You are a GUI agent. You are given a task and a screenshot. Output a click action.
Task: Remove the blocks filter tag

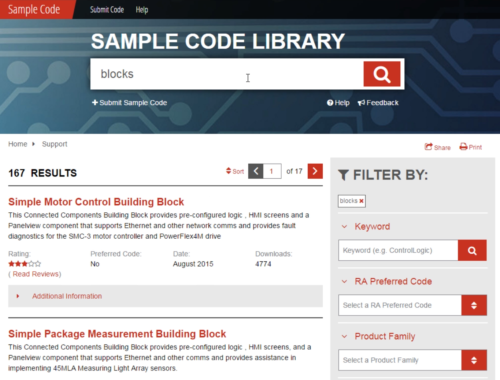pos(361,201)
